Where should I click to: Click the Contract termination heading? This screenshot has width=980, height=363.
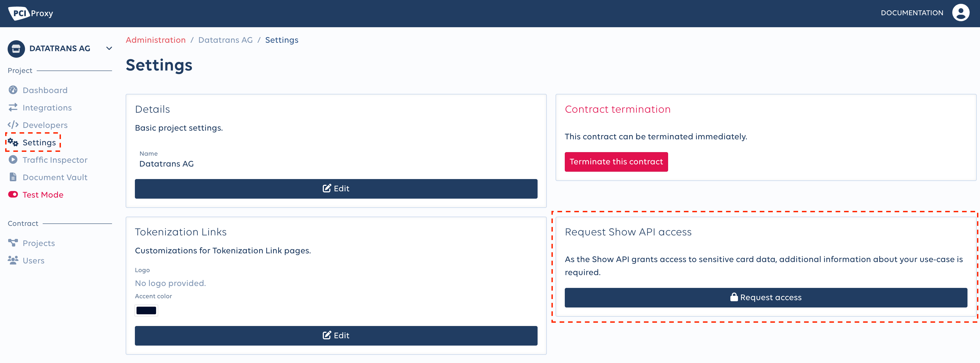(618, 109)
